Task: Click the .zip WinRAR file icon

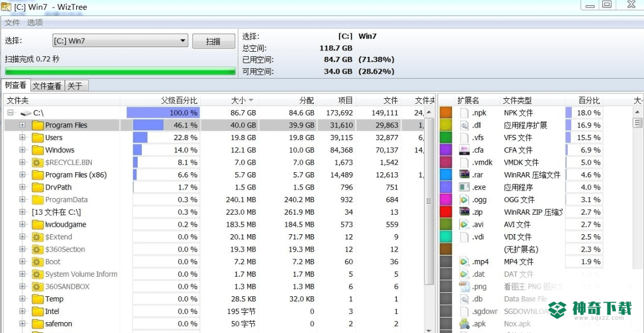Action: pos(464,212)
